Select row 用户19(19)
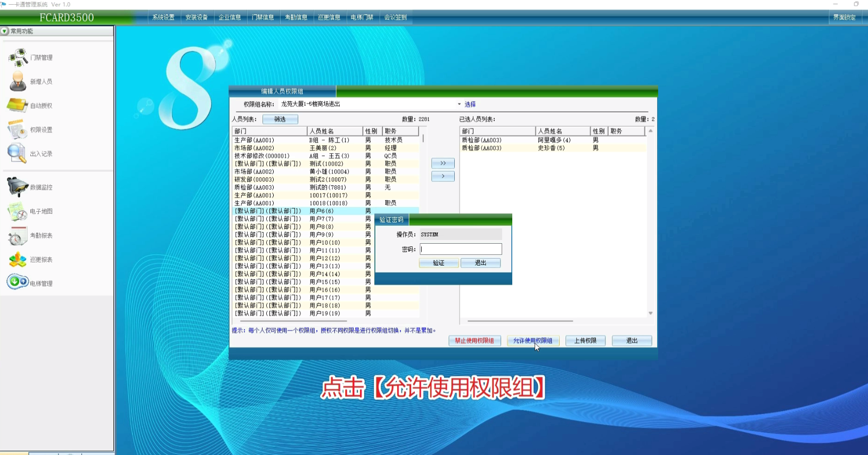 click(326, 313)
